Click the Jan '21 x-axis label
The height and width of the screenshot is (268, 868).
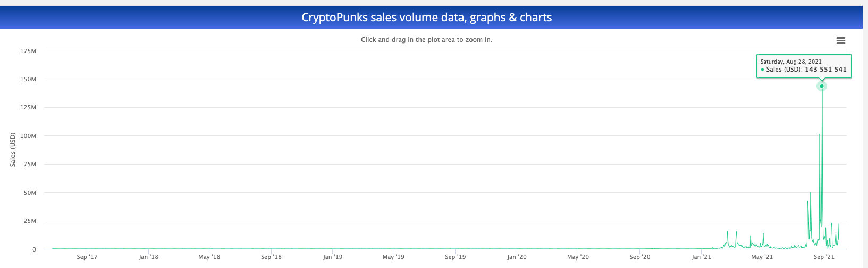pyautogui.click(x=701, y=257)
